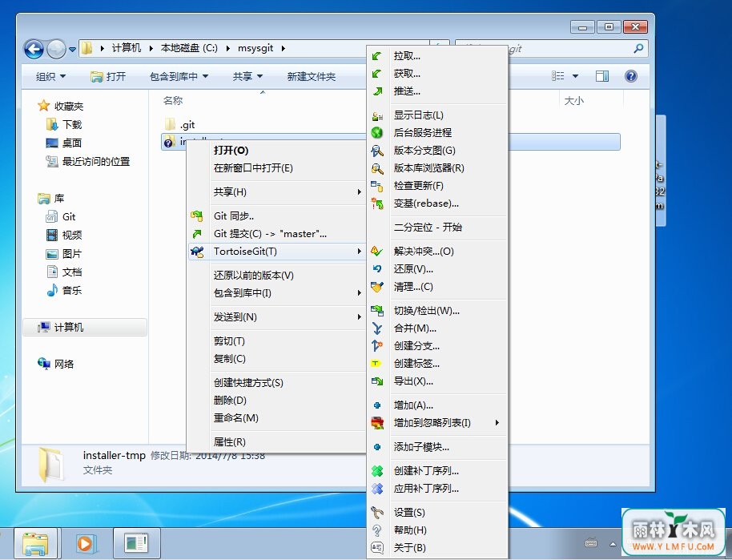Click the Git Sync (Git 同步) icon
This screenshot has height=560, width=732.
197,216
